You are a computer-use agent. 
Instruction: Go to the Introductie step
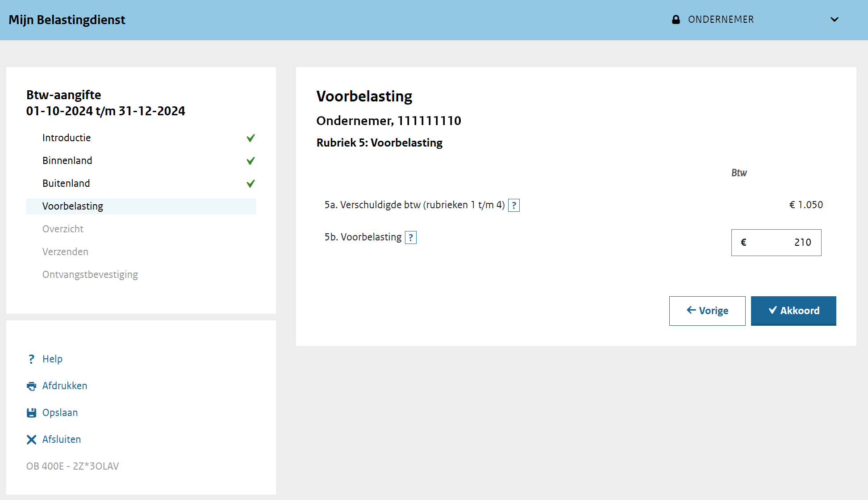tap(67, 138)
